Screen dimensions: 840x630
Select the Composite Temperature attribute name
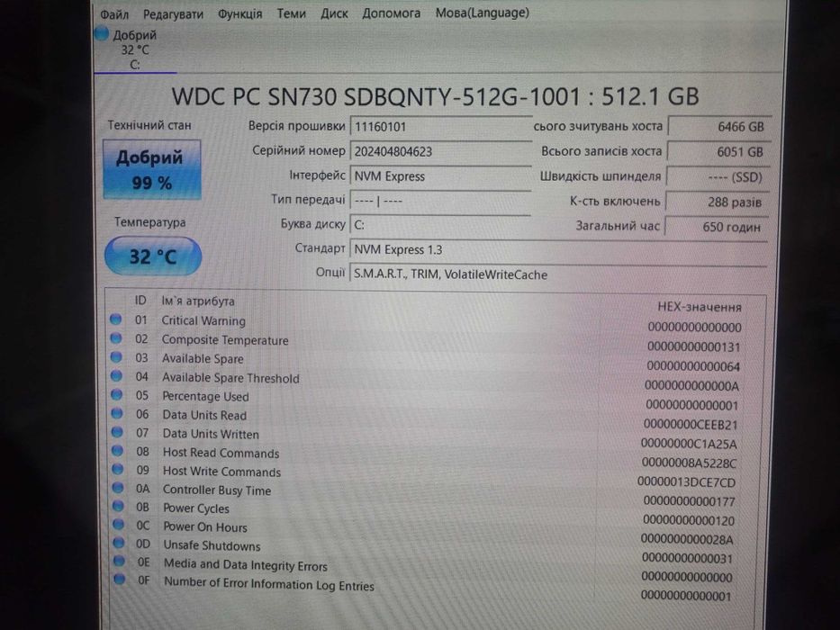(x=225, y=340)
